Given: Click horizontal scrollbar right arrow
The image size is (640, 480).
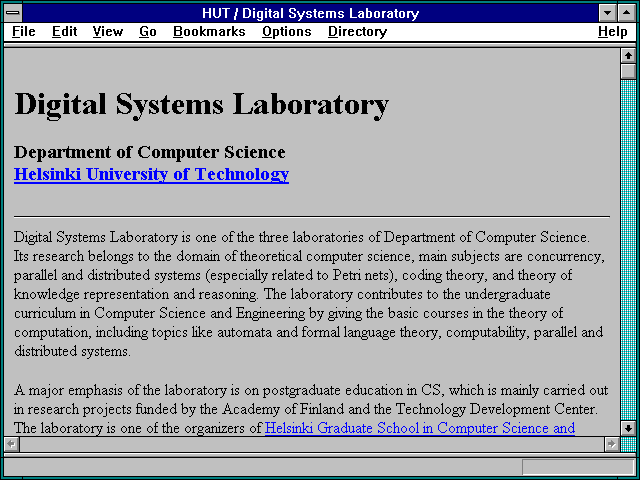Looking at the screenshot, I should [x=611, y=444].
